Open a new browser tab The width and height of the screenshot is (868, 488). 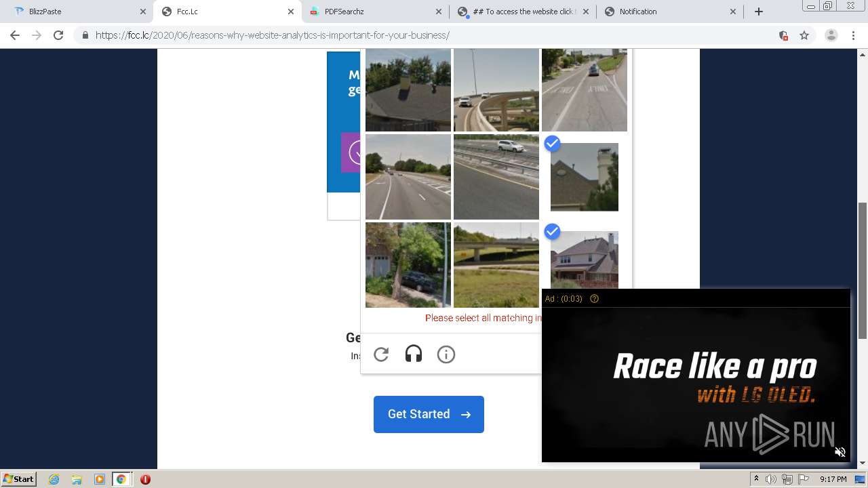click(759, 12)
